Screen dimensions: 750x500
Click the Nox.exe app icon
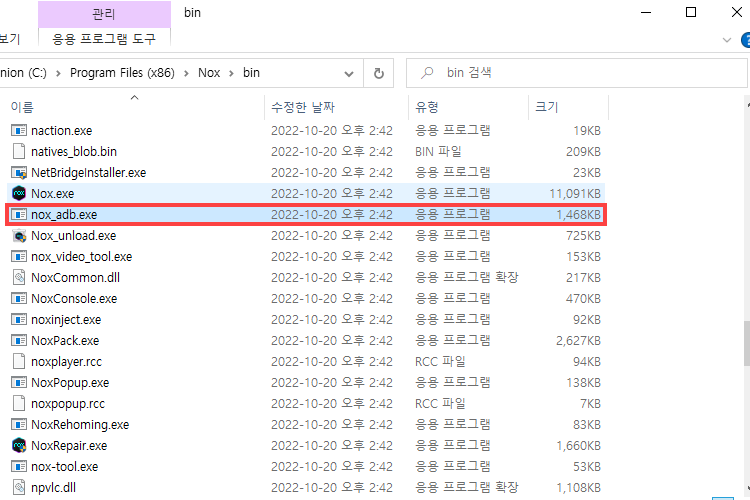19,193
